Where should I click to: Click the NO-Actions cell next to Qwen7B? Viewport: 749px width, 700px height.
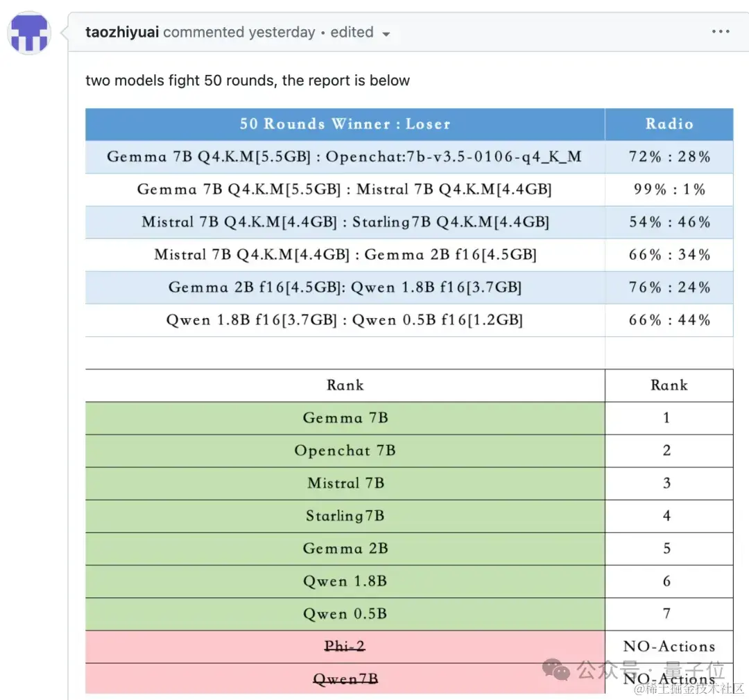coord(669,679)
